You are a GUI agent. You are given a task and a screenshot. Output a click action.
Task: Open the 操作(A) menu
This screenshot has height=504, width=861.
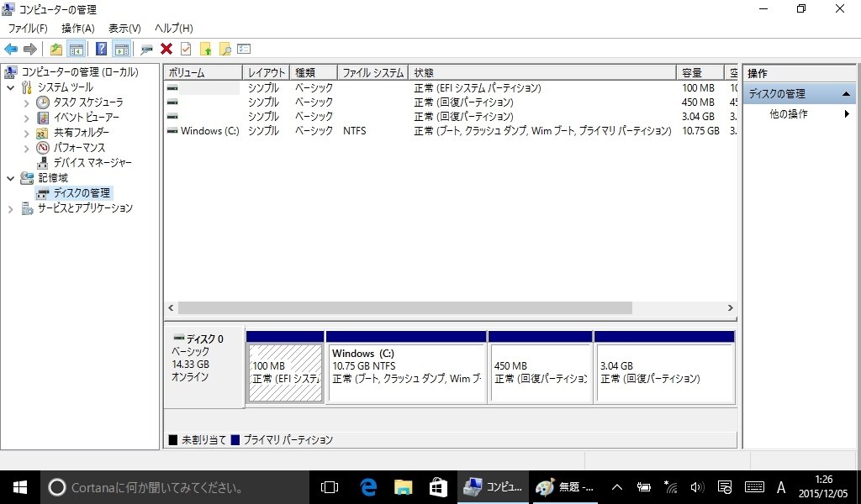tap(78, 29)
